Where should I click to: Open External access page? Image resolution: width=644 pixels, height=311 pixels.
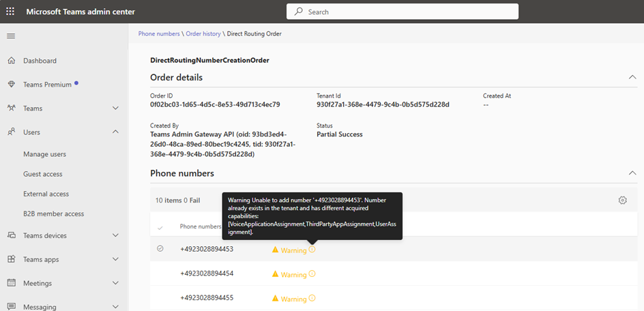coord(46,194)
